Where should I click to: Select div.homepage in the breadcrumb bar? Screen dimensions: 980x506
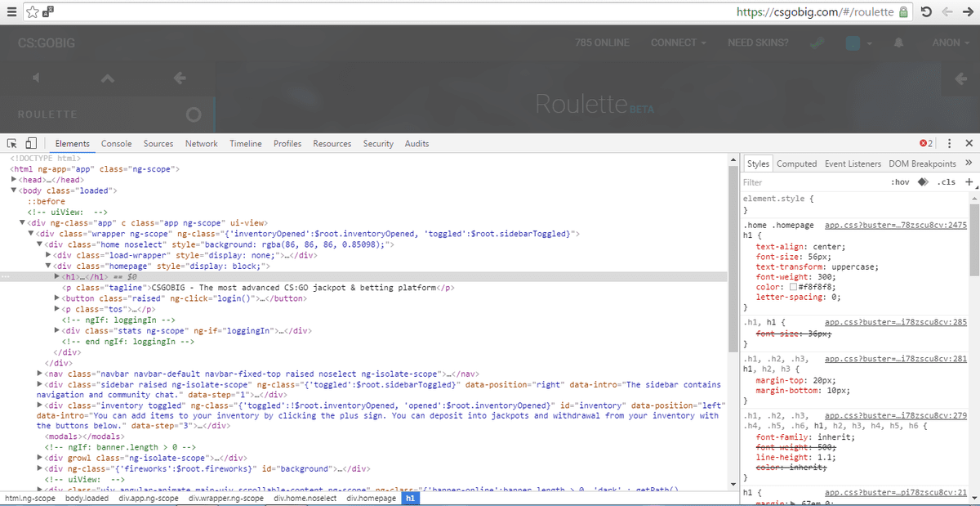coord(372,498)
